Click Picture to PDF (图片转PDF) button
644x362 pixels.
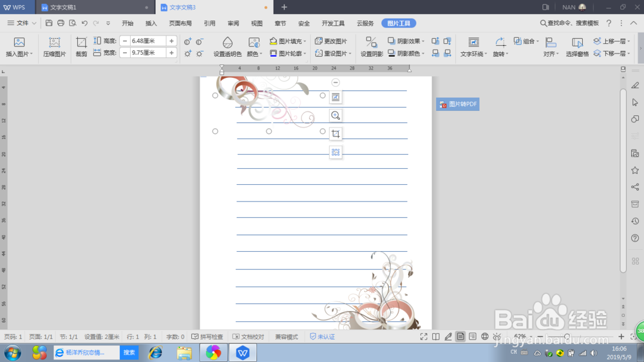pos(457,104)
